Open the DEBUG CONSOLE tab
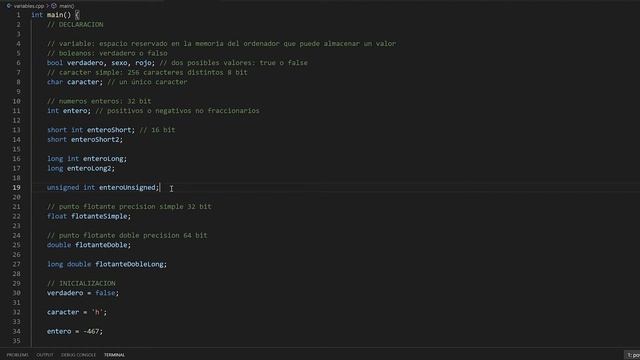Image resolution: width=640 pixels, height=360 pixels. 78,355
